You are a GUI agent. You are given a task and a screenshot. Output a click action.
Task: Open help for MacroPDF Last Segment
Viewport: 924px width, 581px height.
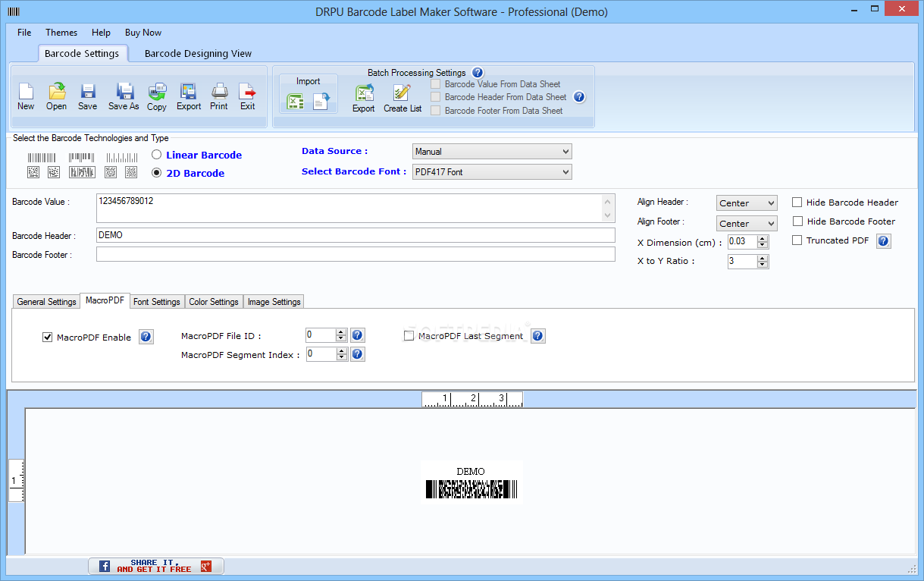(x=538, y=336)
